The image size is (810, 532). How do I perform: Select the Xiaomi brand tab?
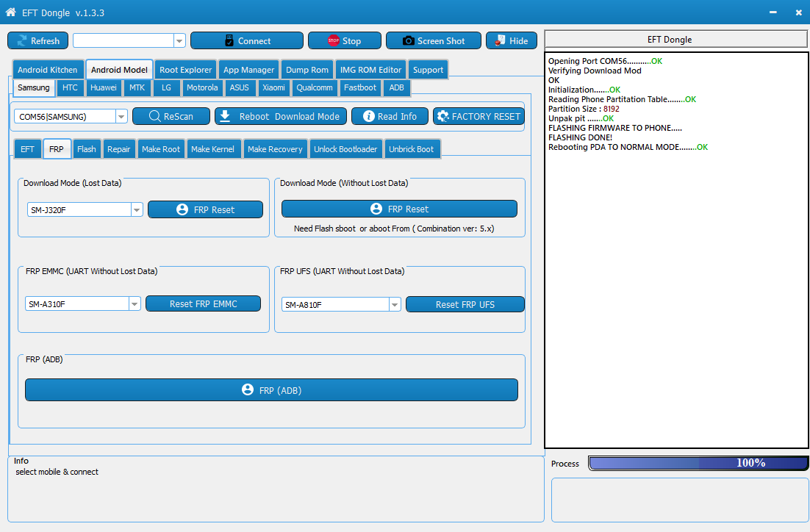[273, 87]
